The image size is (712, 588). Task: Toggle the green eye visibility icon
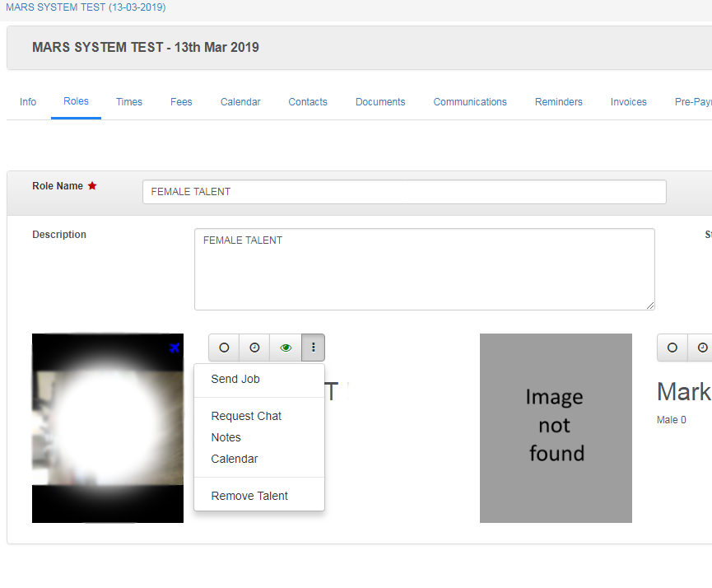[x=286, y=348]
